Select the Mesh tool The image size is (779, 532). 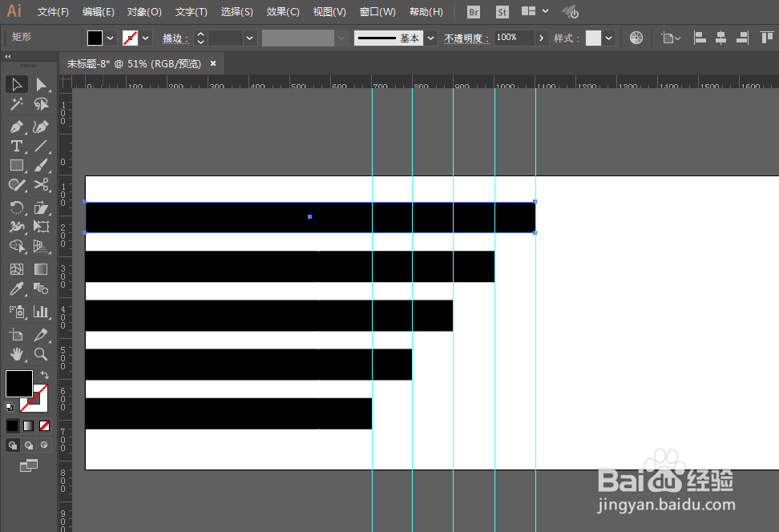click(x=16, y=269)
